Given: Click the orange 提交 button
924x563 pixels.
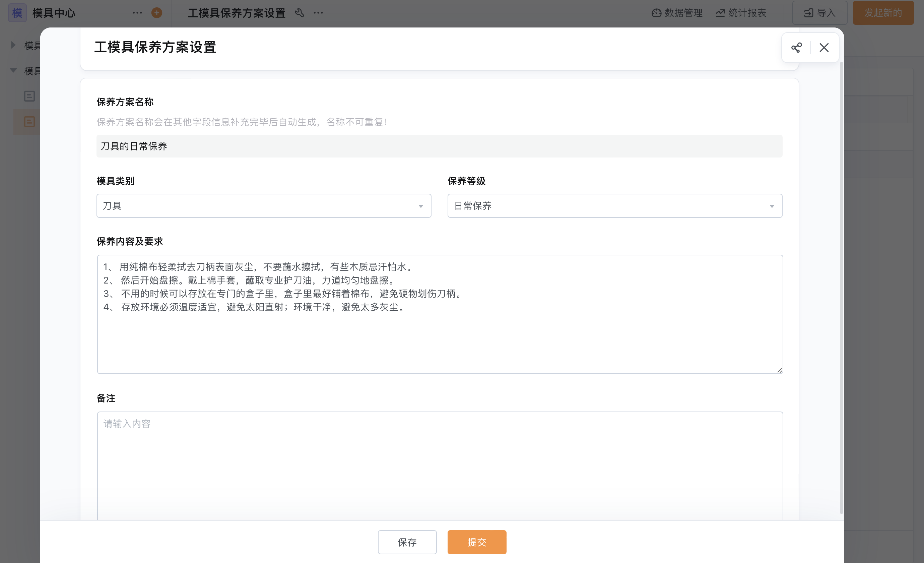Looking at the screenshot, I should (477, 542).
